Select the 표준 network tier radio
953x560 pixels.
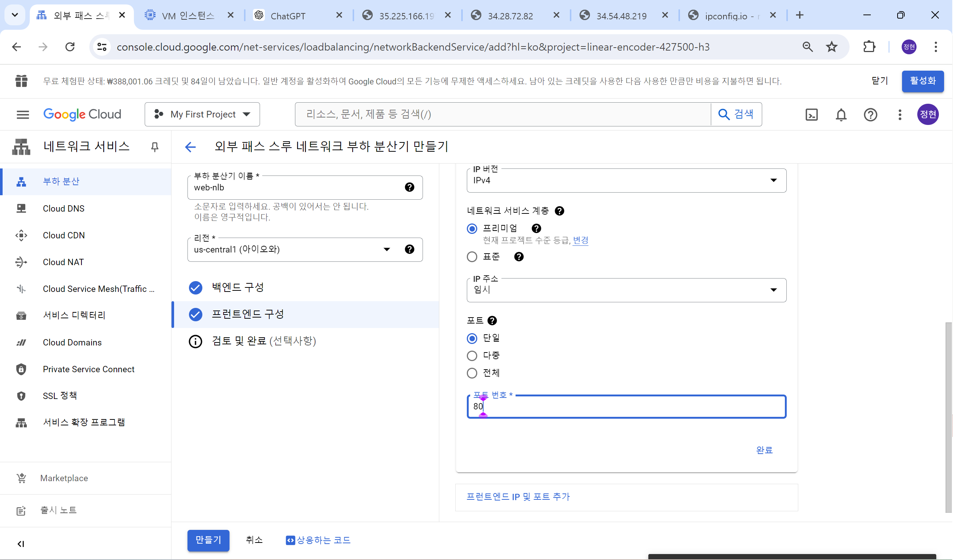point(472,257)
